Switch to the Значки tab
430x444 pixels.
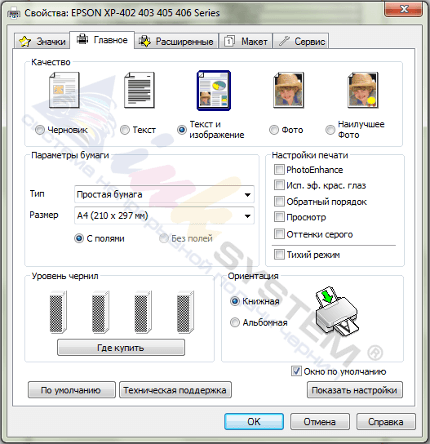point(42,41)
